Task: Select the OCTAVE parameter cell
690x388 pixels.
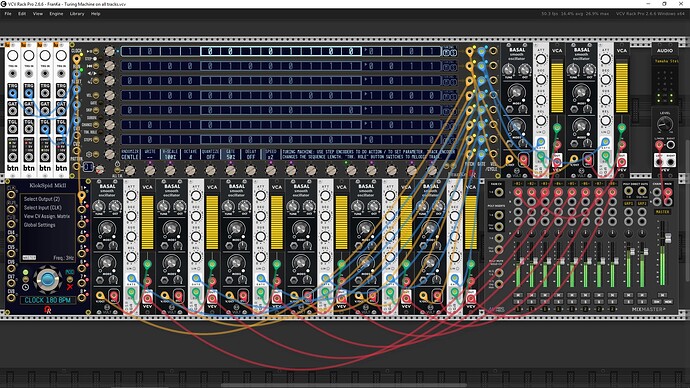Action: 190,154
